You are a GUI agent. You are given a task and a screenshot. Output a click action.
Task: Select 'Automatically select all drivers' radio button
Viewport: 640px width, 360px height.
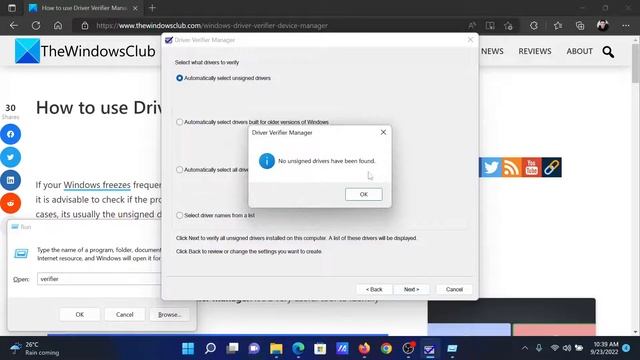point(179,169)
